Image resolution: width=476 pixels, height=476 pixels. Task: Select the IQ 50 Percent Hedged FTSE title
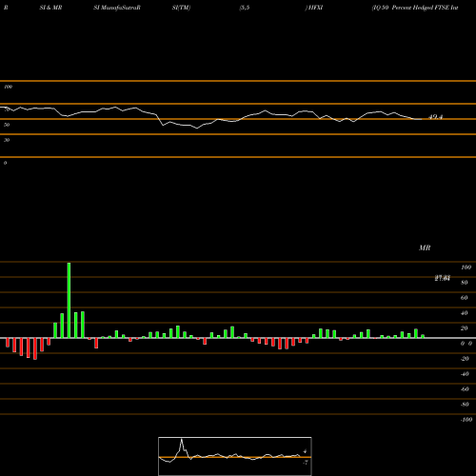pos(416,8)
